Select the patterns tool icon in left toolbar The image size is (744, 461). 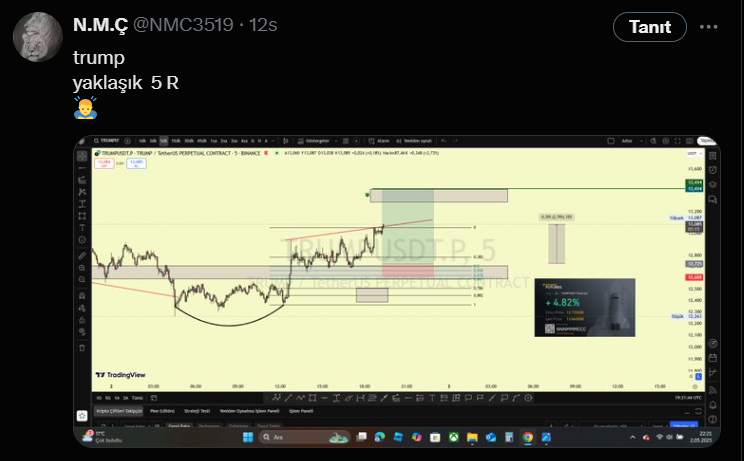82,192
